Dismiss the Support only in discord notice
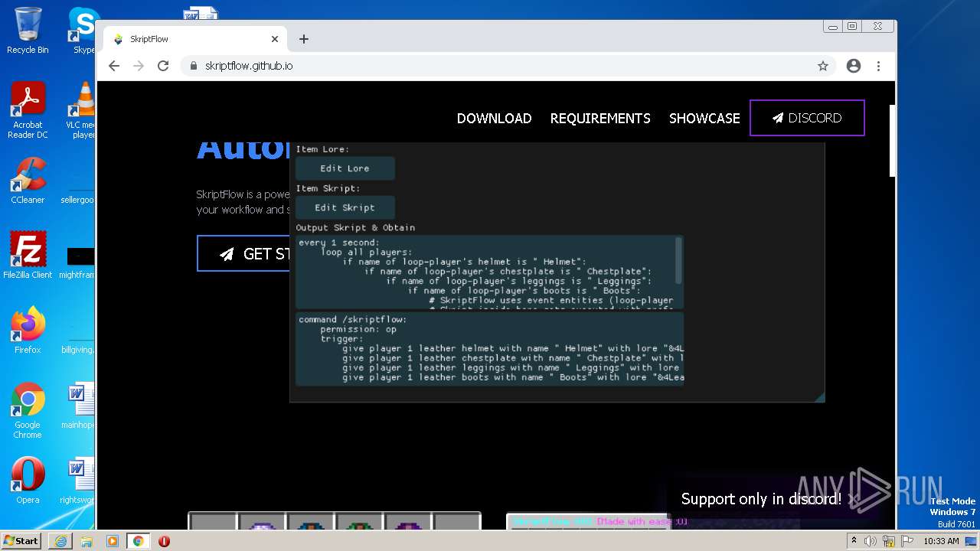 (x=854, y=499)
